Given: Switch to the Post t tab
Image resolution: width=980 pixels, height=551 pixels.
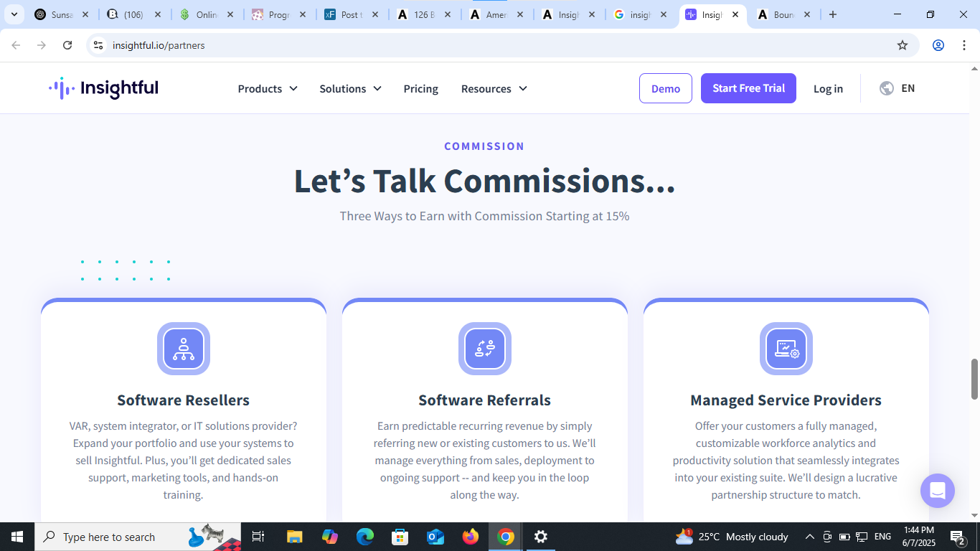Looking at the screenshot, I should tap(350, 14).
